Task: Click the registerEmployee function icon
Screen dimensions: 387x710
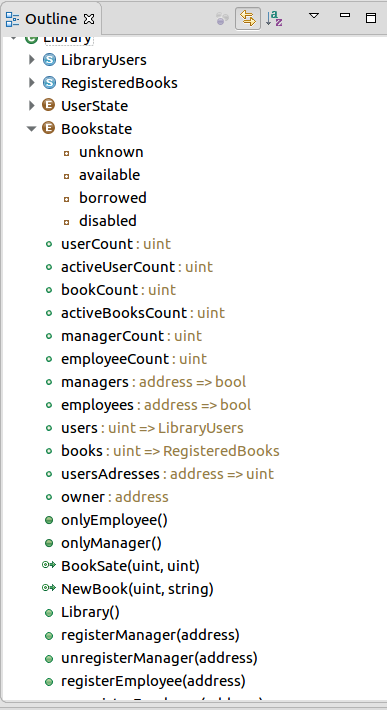Action: pyautogui.click(x=49, y=682)
